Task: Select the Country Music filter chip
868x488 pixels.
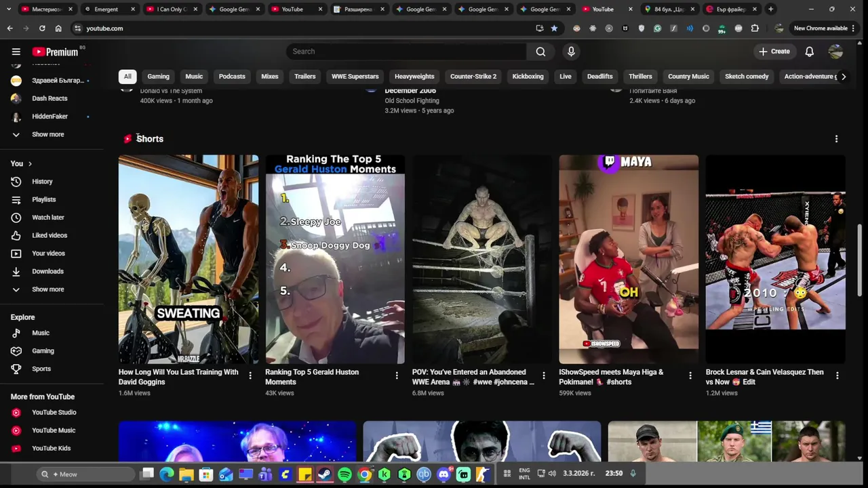Action: point(688,77)
